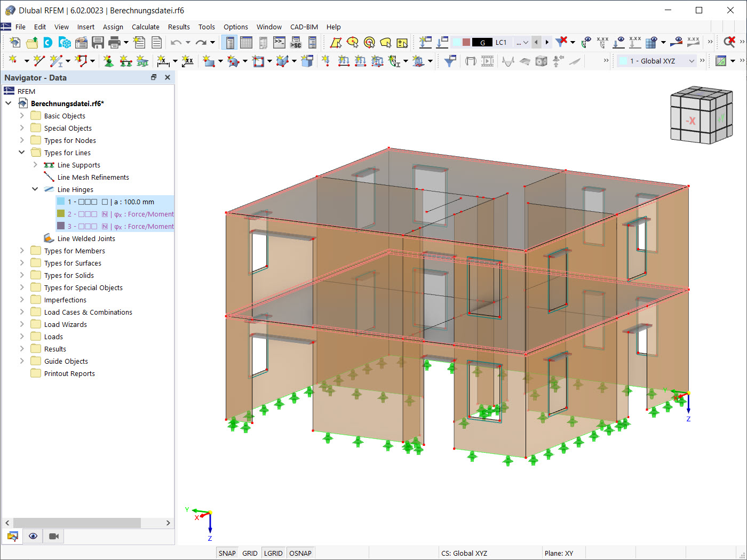Expand the Basic Objects folder
The width and height of the screenshot is (747, 560).
22,116
